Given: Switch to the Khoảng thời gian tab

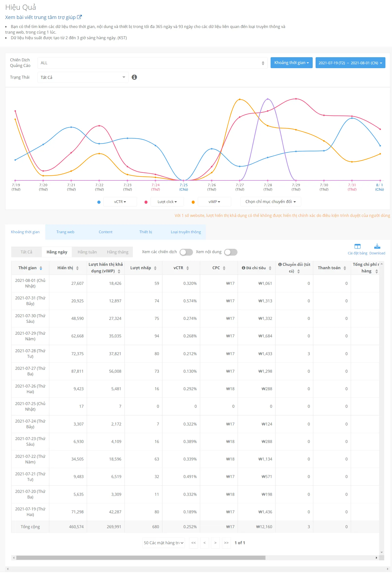Looking at the screenshot, I should [x=25, y=232].
